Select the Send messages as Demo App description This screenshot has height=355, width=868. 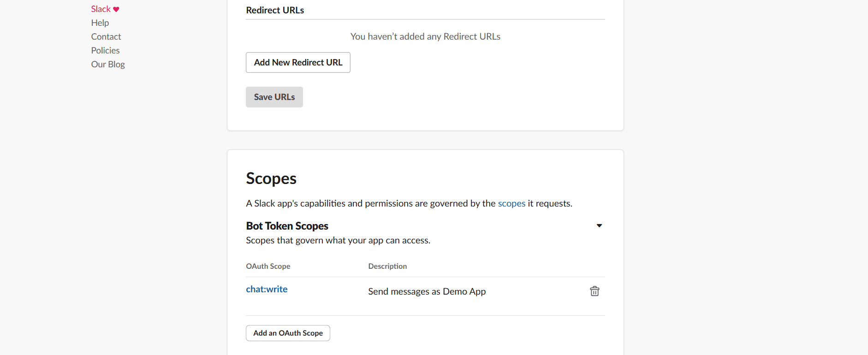427,291
